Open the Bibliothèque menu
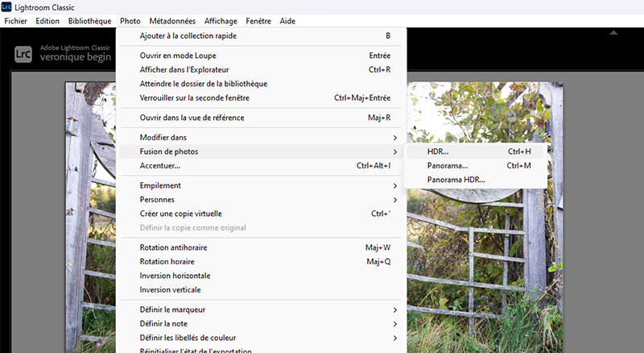 point(89,21)
